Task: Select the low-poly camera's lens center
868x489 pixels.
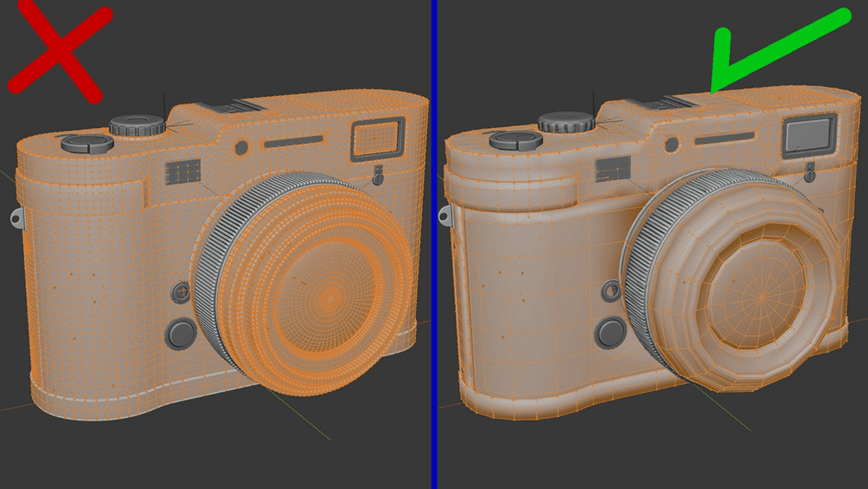Action: point(761,296)
